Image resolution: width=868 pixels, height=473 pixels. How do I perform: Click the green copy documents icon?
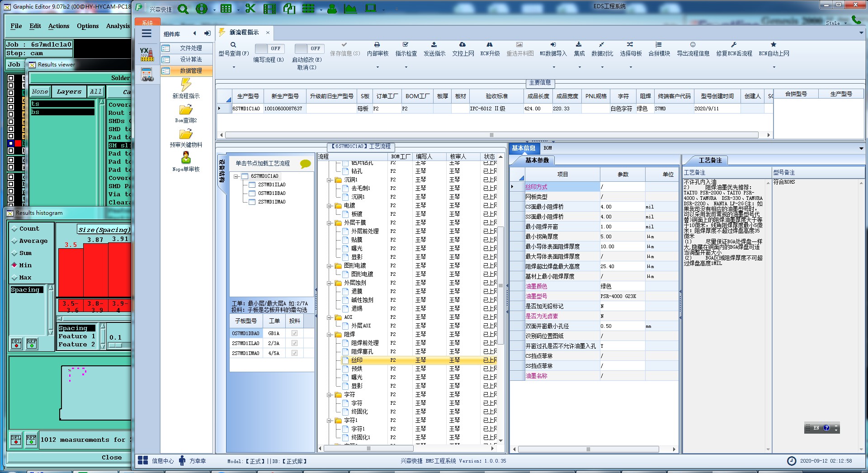pos(289,9)
